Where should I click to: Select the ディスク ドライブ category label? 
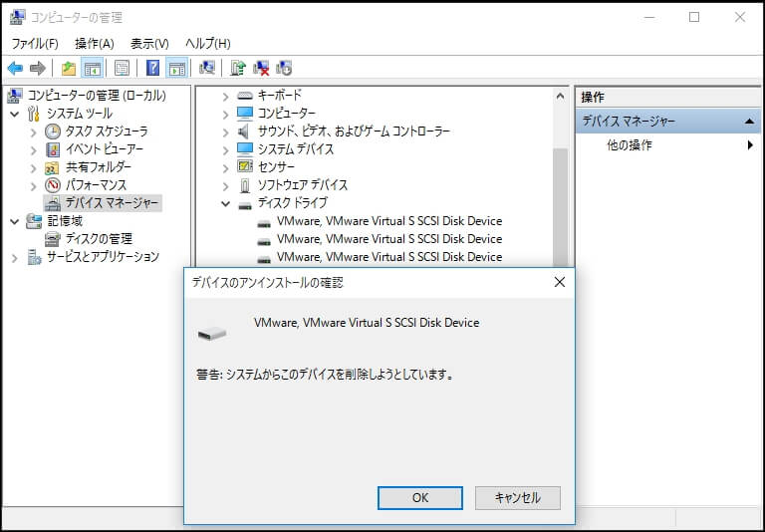tap(292, 203)
